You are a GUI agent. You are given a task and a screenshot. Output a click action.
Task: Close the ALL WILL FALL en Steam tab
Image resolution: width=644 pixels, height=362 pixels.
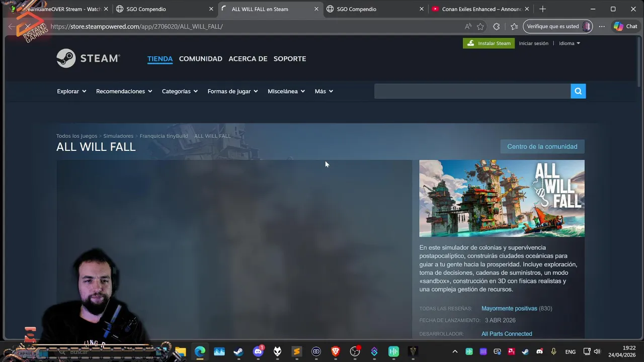click(316, 9)
